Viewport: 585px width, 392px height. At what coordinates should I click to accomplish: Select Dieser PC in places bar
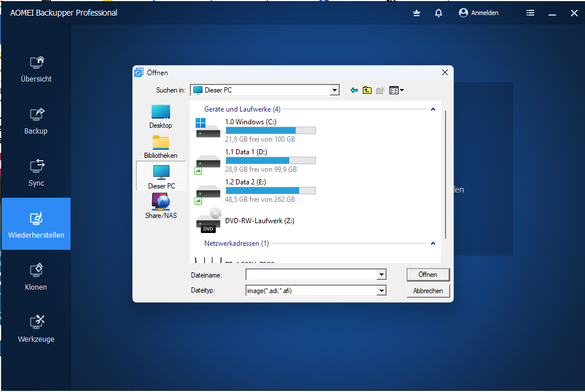click(x=161, y=176)
